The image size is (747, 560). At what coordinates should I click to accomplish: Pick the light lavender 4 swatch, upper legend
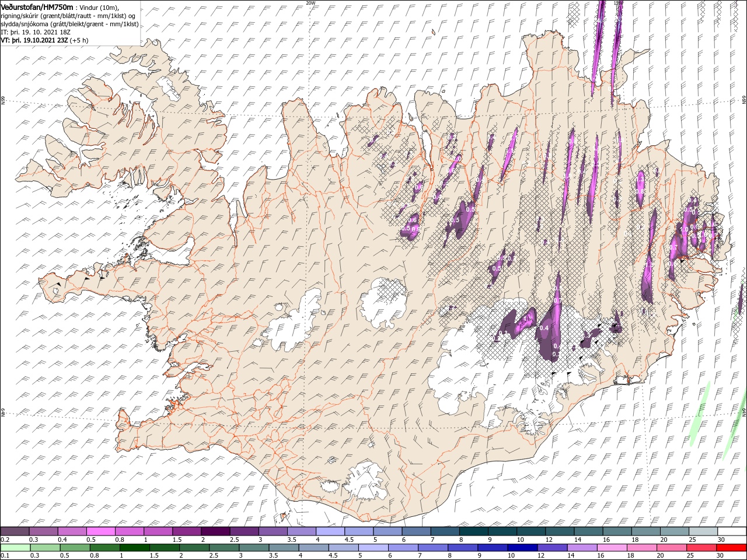330,531
